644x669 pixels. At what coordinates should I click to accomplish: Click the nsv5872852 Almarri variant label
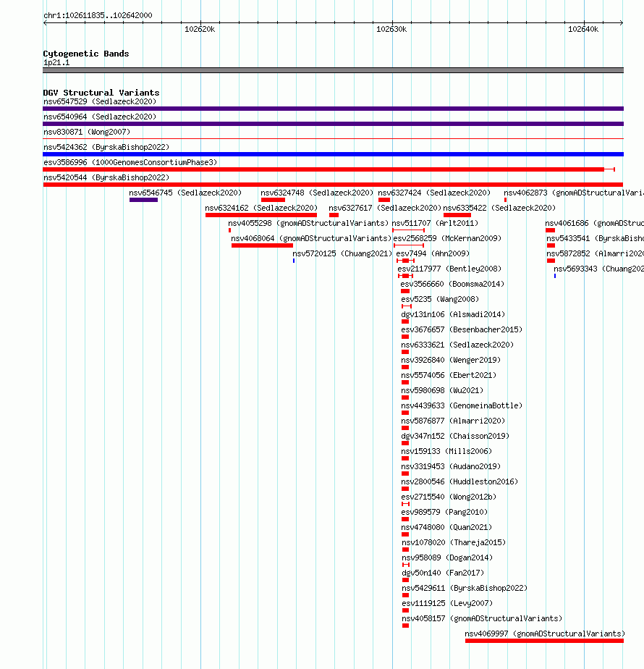(x=596, y=253)
